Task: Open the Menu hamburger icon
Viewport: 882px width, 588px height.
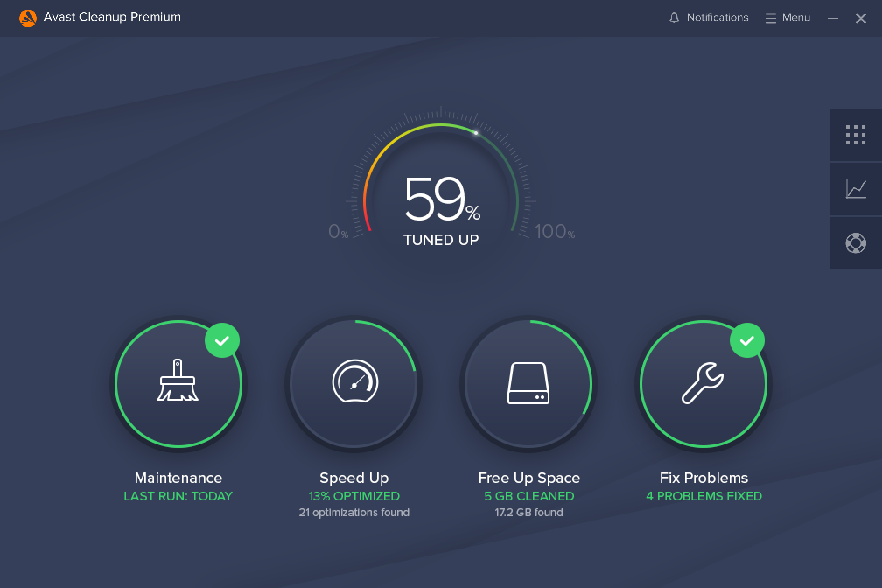Action: [x=771, y=18]
